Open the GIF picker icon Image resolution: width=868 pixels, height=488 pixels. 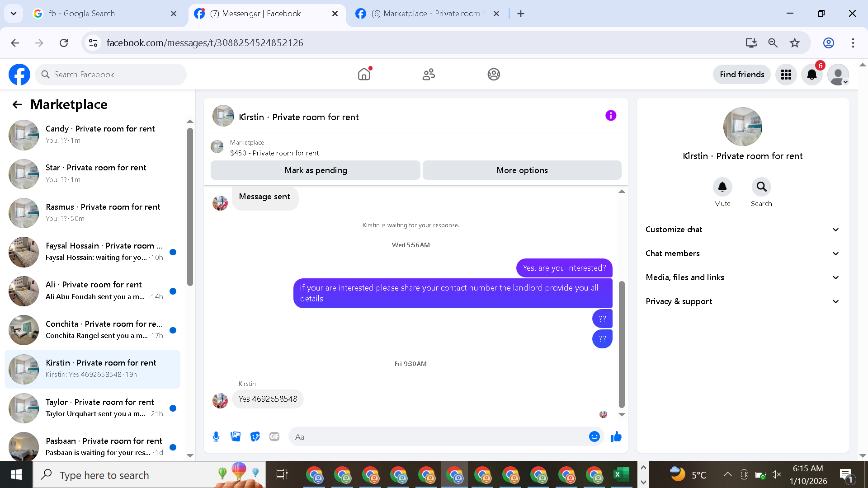274,436
